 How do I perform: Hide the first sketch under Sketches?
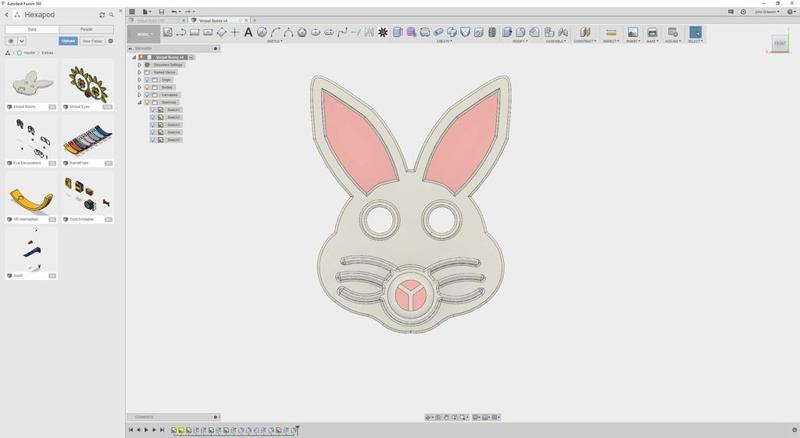coord(153,110)
